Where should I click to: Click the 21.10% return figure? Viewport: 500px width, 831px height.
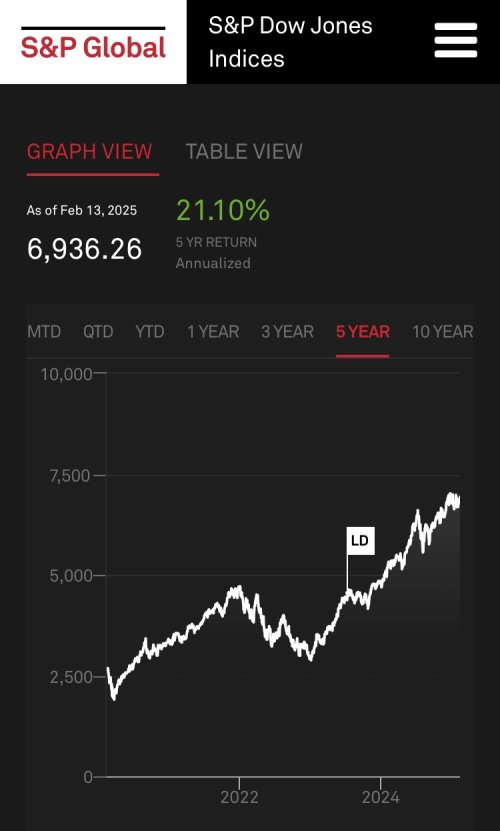[223, 210]
